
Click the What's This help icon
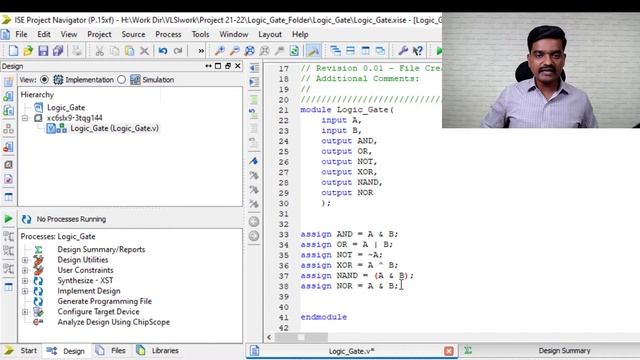pyautogui.click(x=418, y=51)
